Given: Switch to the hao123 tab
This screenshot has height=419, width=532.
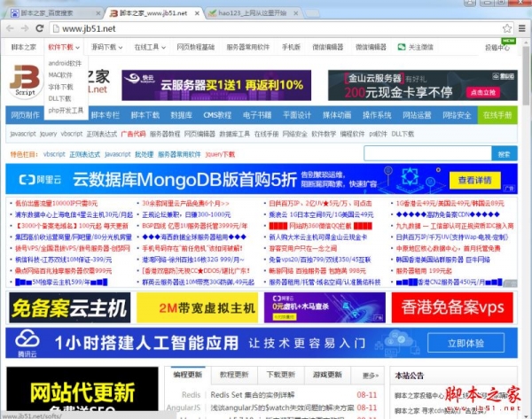Looking at the screenshot, I should [251, 13].
